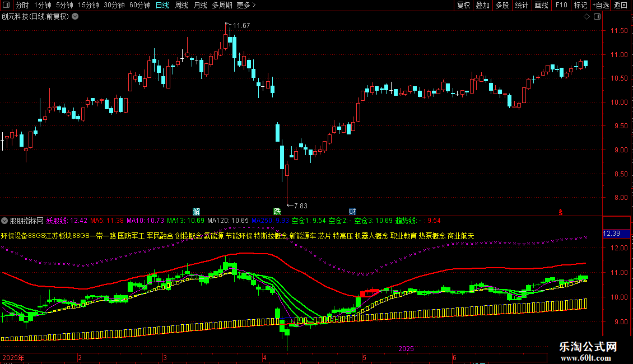Click 妖股线: 12.42 indicator value
This screenshot has width=633, height=364.
67,221
